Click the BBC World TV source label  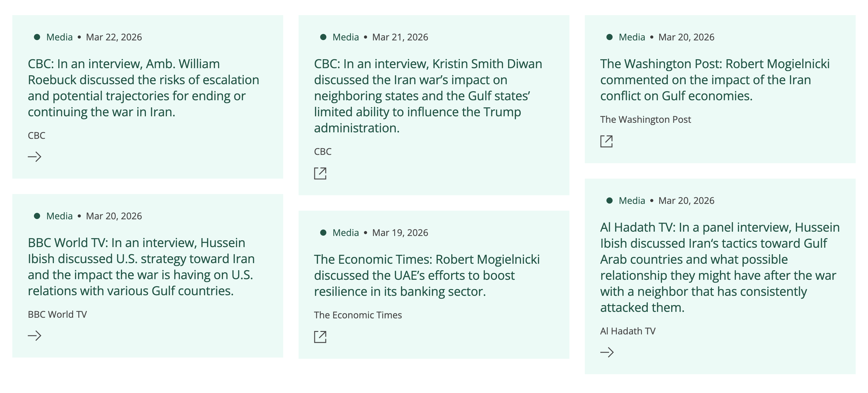pos(57,314)
